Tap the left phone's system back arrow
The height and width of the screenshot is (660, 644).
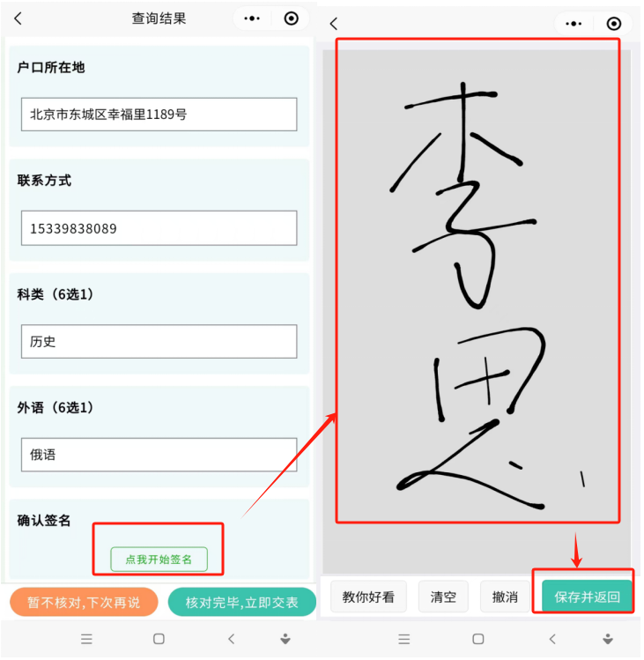[x=231, y=639]
